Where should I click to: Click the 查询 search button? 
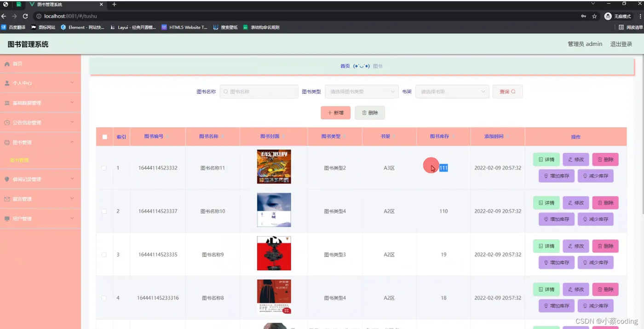pyautogui.click(x=507, y=92)
